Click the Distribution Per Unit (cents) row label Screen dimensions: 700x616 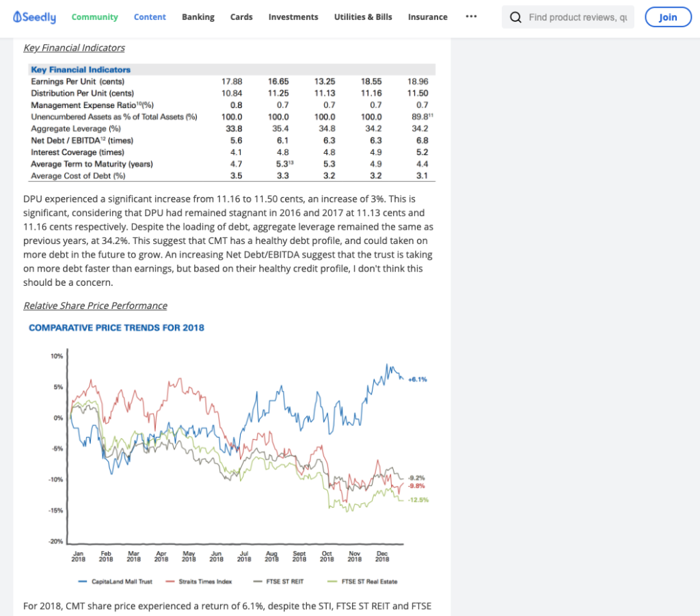82,93
